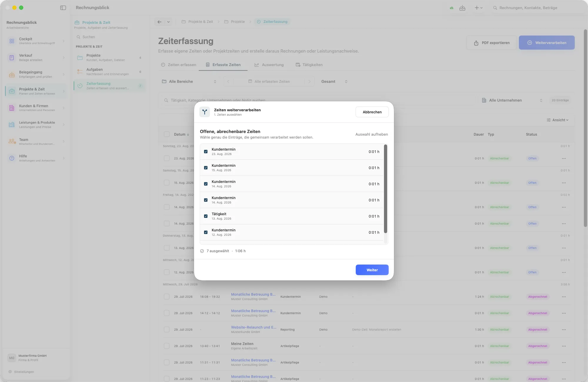This screenshot has width=588, height=382.
Task: Open Verkauf workspace in sidebar
Action: click(x=36, y=58)
